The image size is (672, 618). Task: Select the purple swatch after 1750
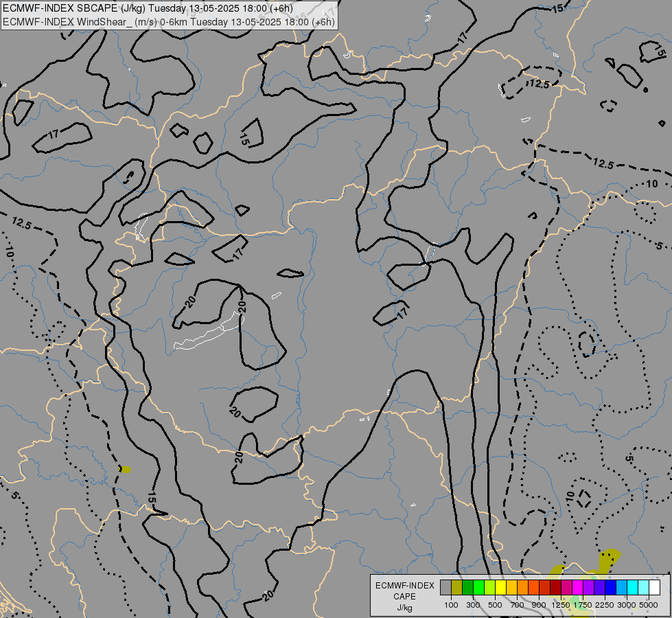[589, 588]
